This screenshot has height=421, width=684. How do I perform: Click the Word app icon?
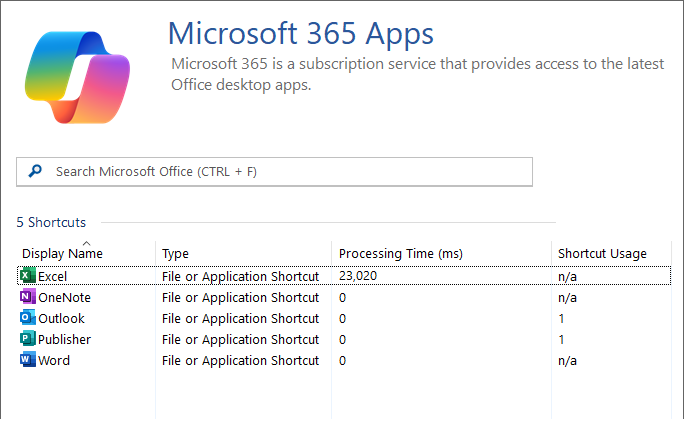pyautogui.click(x=28, y=360)
